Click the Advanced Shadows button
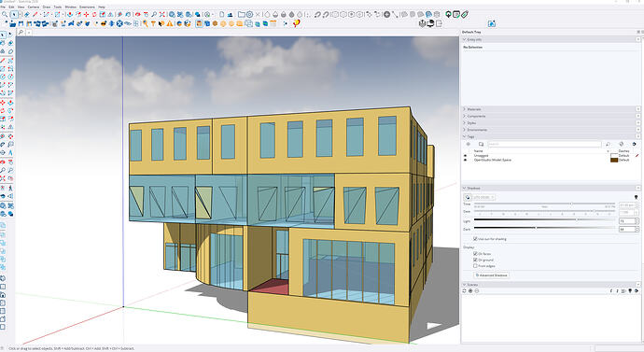Viewport: 644px width, 352px height. (492, 275)
